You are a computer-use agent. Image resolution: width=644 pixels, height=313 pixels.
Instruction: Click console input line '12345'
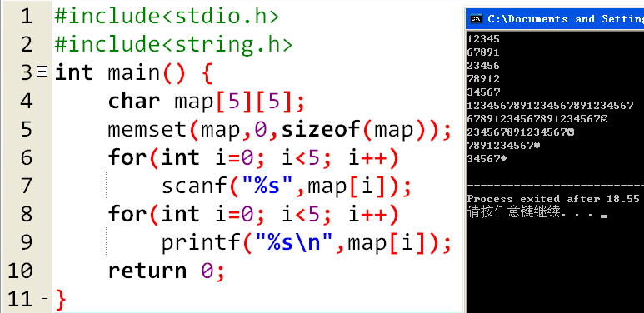pos(483,39)
